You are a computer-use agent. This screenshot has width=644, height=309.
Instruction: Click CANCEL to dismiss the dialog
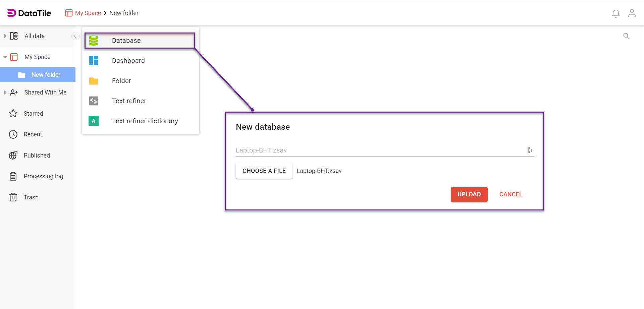click(x=511, y=194)
